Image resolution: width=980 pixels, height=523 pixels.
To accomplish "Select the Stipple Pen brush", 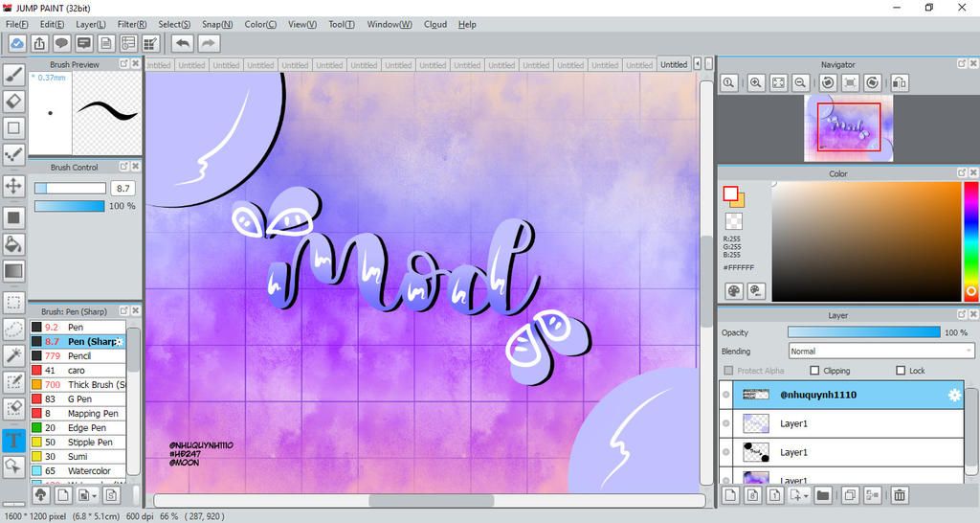I will point(78,443).
